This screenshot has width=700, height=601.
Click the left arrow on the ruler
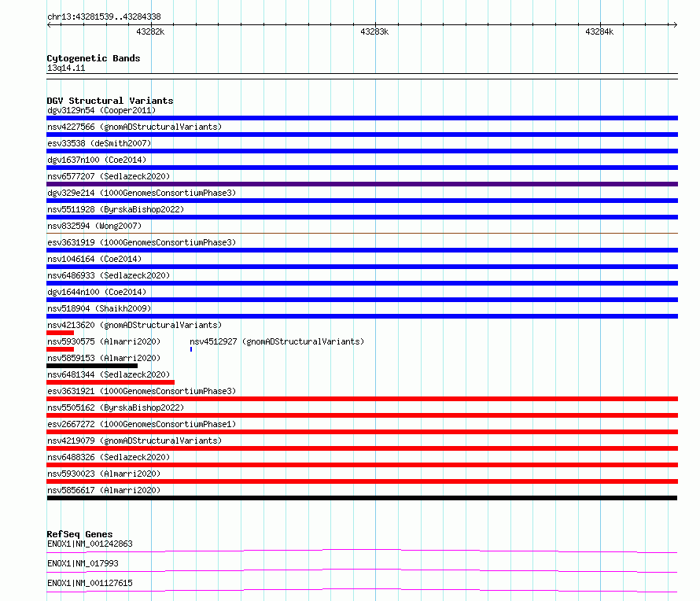[x=49, y=24]
